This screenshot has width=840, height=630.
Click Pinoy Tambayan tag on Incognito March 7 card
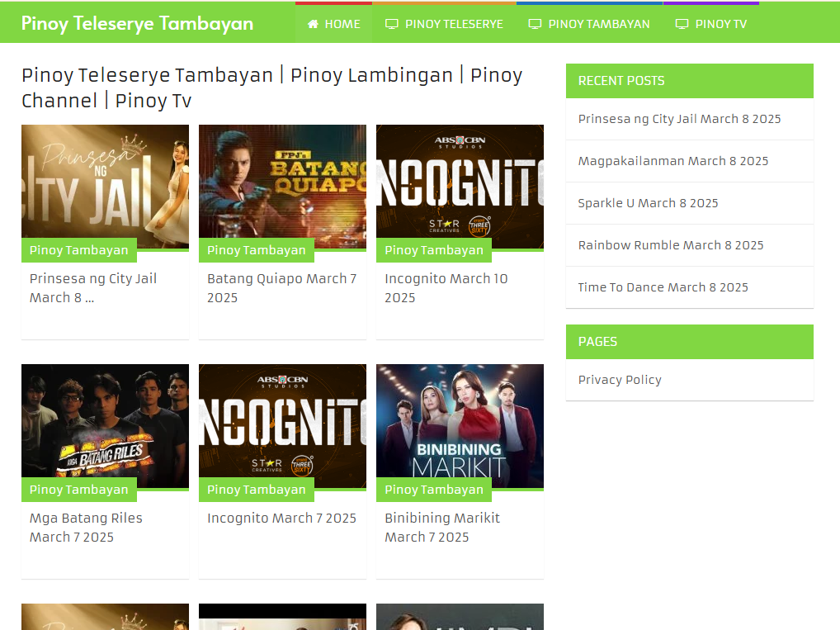256,490
